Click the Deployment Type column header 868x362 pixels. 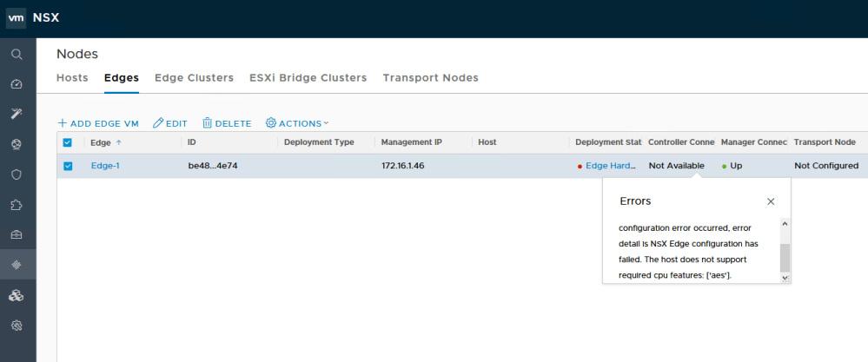(319, 142)
